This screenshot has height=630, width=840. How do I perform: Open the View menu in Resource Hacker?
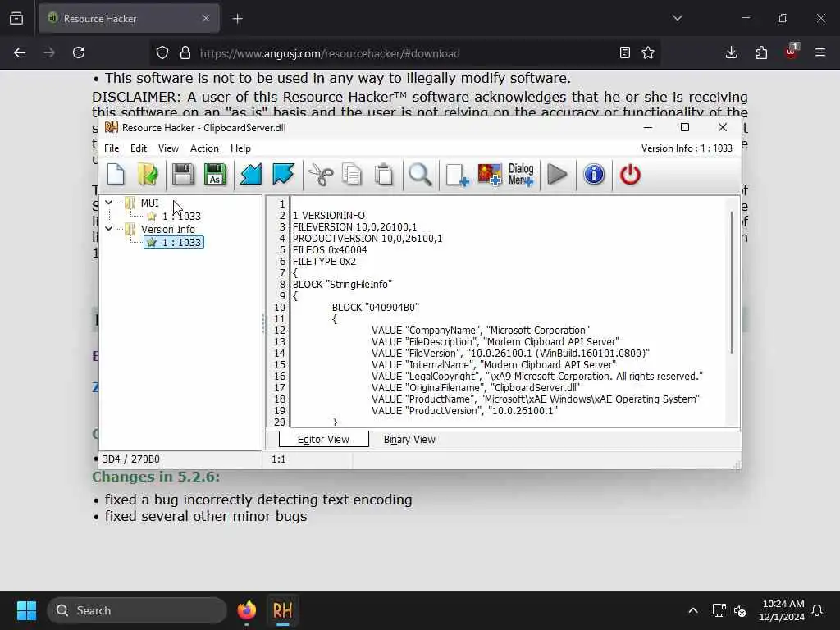point(168,148)
